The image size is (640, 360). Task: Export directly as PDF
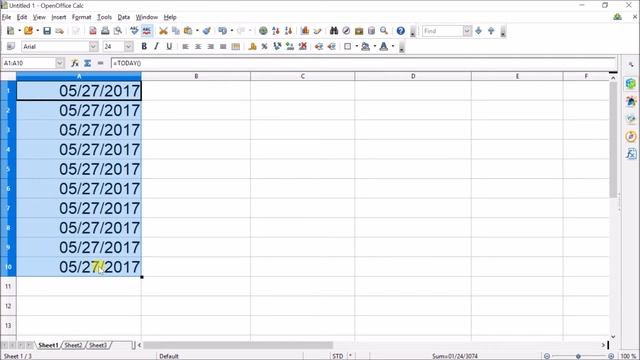click(x=93, y=31)
